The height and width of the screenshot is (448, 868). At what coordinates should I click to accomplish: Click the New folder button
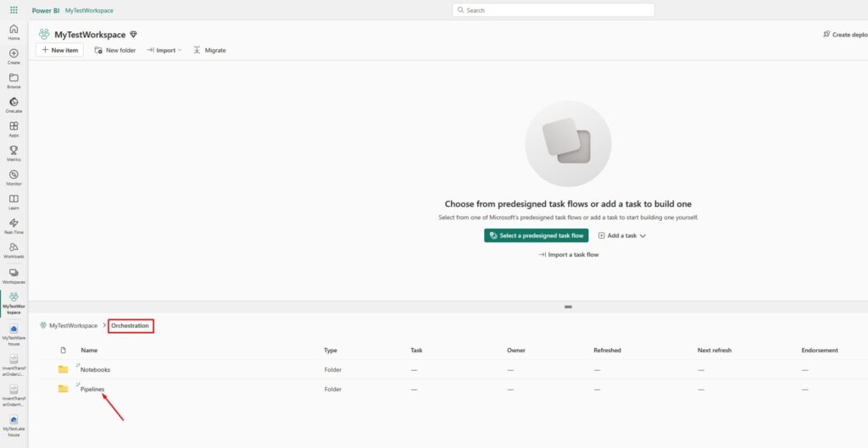pyautogui.click(x=115, y=50)
